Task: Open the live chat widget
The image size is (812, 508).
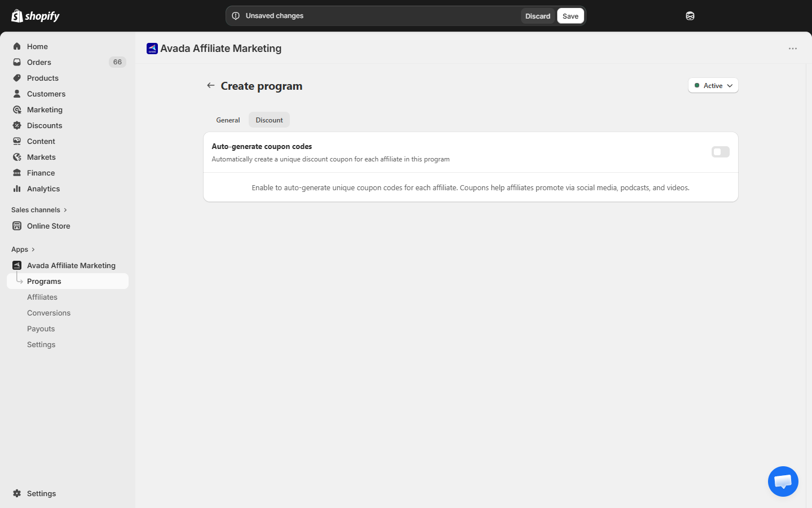Action: pos(783,481)
